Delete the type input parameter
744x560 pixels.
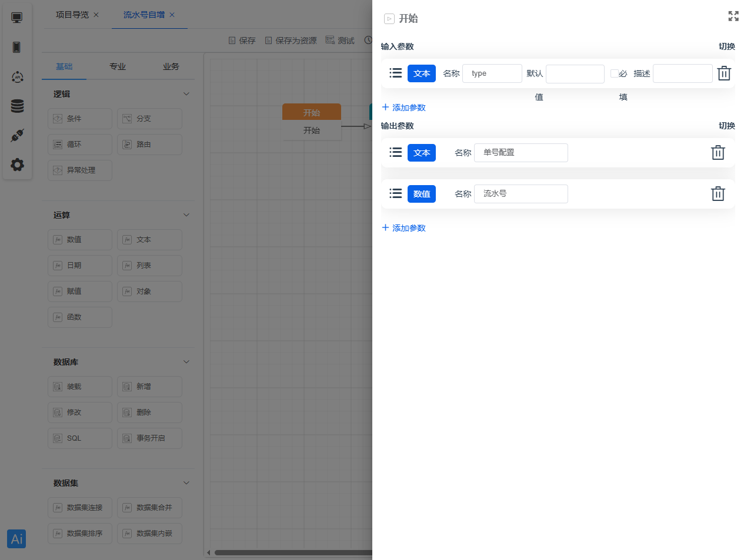tap(724, 73)
